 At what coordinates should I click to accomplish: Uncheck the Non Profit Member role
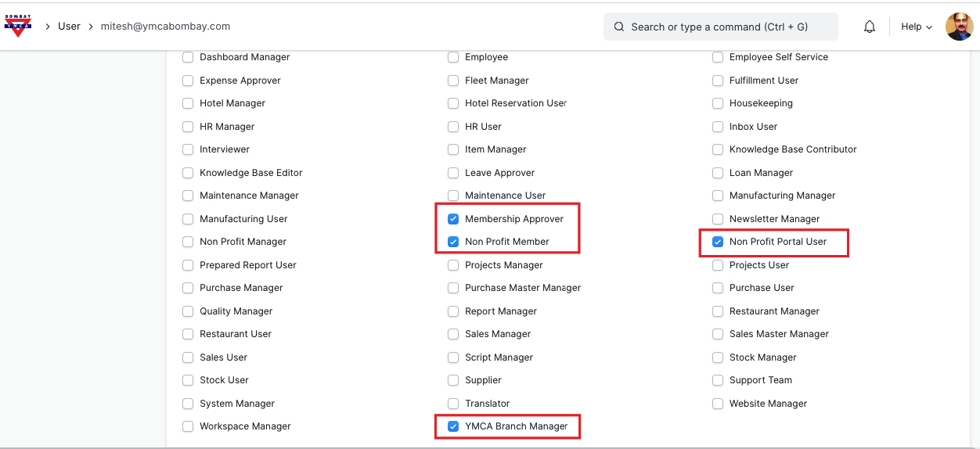[x=453, y=242]
